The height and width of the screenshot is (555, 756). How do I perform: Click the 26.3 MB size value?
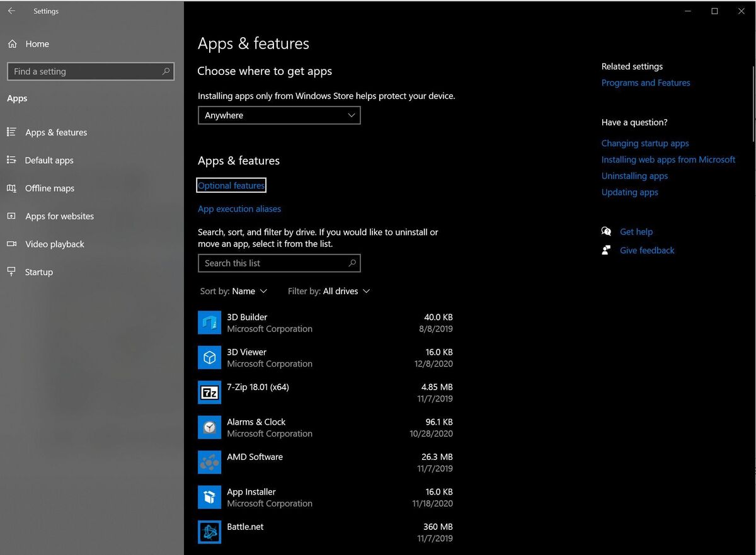point(437,457)
